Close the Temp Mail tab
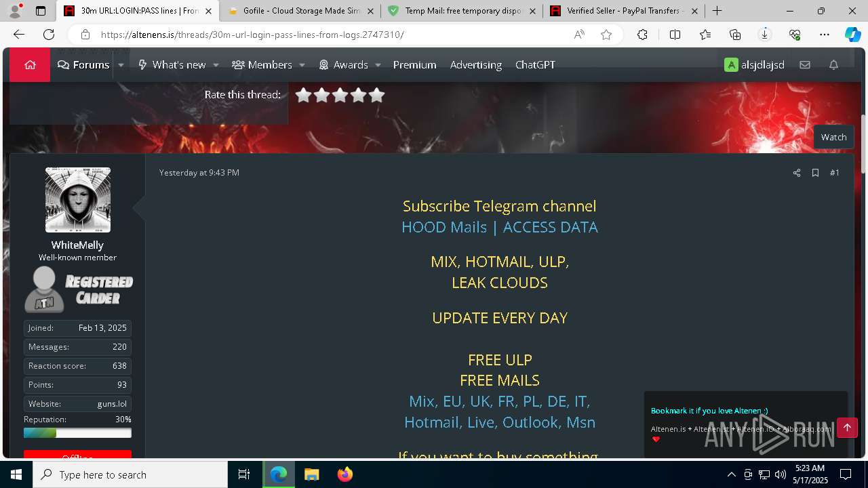The height and width of the screenshot is (488, 868). 532,11
